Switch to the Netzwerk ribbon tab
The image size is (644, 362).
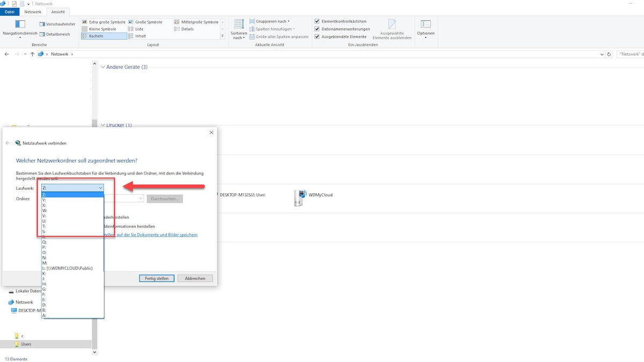pyautogui.click(x=33, y=12)
